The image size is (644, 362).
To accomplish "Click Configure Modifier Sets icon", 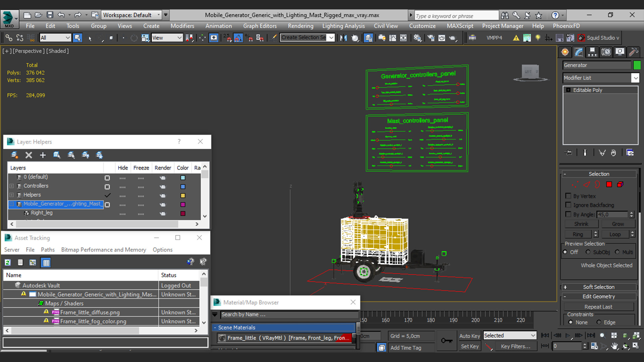I will click(630, 153).
